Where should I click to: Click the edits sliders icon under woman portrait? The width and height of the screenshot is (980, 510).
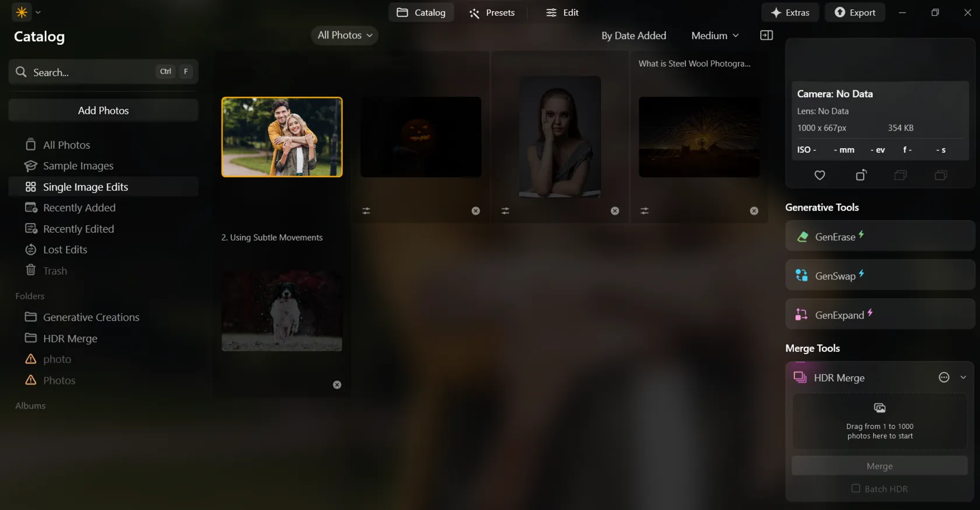pos(505,211)
